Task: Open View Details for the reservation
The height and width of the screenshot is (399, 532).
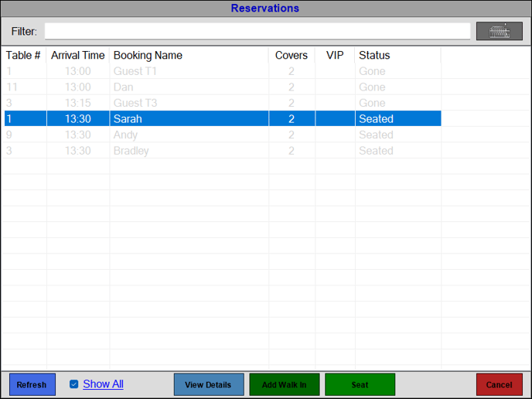Action: (x=208, y=384)
